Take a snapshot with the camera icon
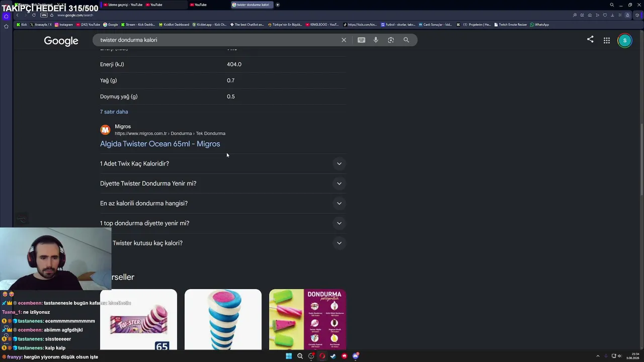Screen dimensions: 644x362 click(x=590, y=15)
